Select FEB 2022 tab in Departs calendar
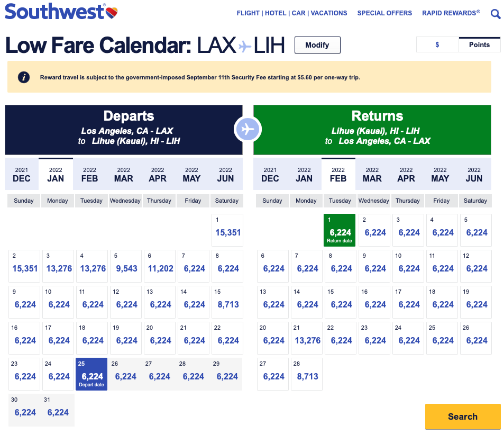Screen dimensions: 504x435 pyautogui.click(x=90, y=174)
